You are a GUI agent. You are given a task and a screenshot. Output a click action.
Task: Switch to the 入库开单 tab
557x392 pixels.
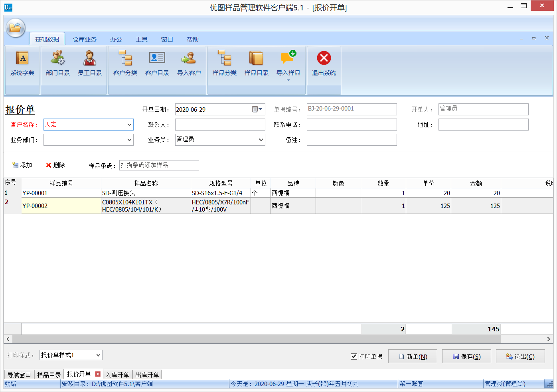click(117, 374)
